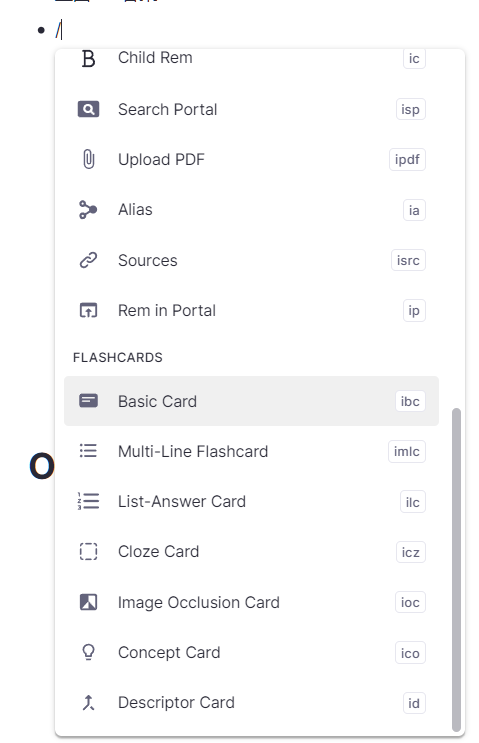Click the Cloze Card dashed-square icon
The image size is (479, 743).
pyautogui.click(x=89, y=552)
